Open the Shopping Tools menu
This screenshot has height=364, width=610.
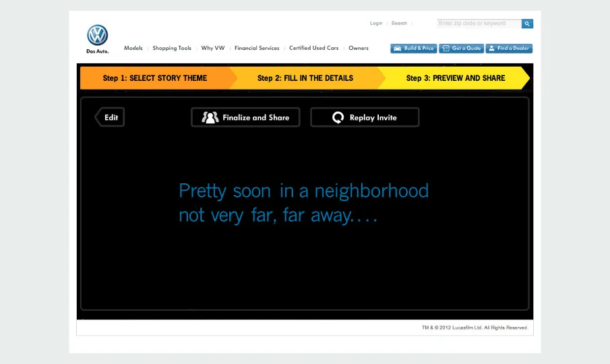coord(172,49)
